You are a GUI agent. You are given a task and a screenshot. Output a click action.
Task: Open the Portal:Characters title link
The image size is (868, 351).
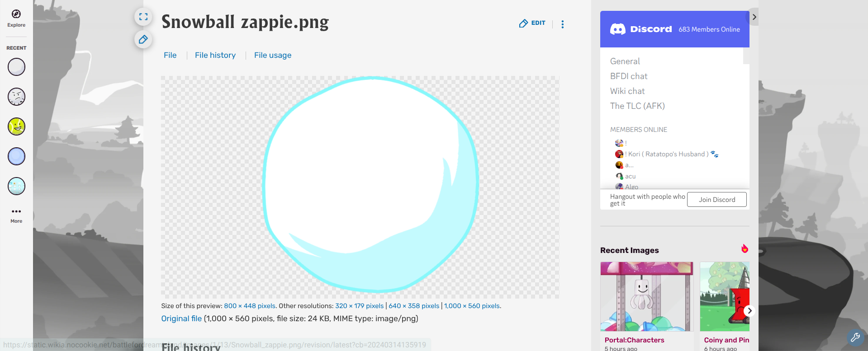click(635, 340)
